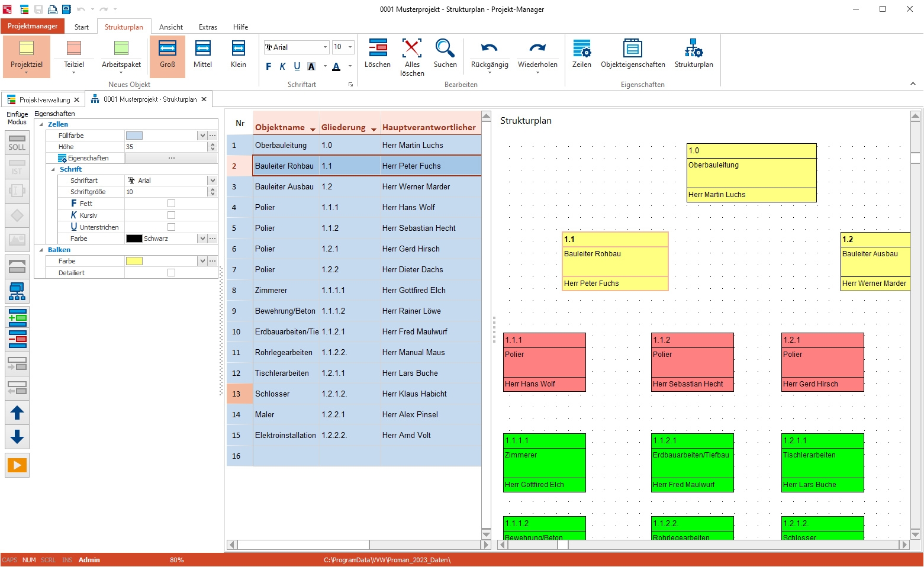This screenshot has height=567, width=924.
Task: Click the Löschen icon in the ribbon
Action: click(378, 48)
